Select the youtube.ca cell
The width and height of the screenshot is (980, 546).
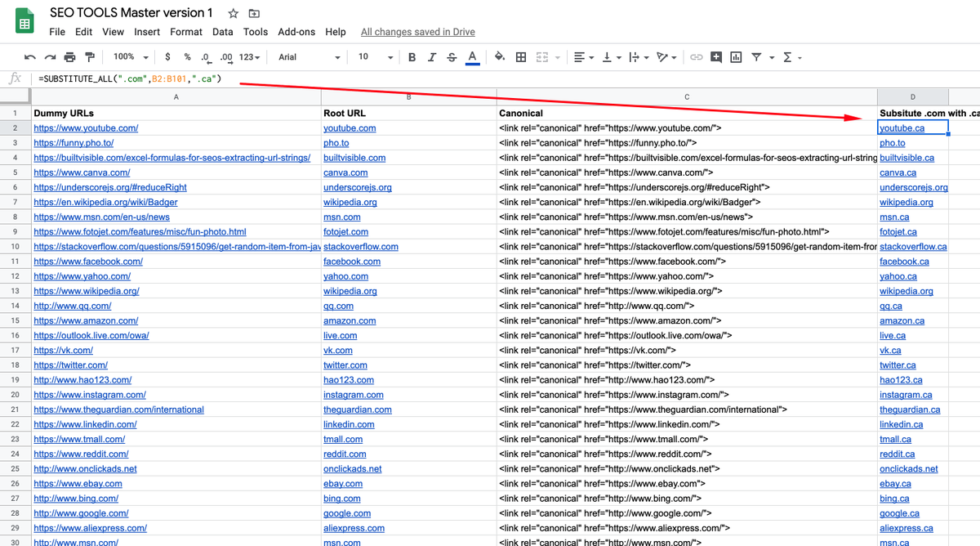(913, 128)
